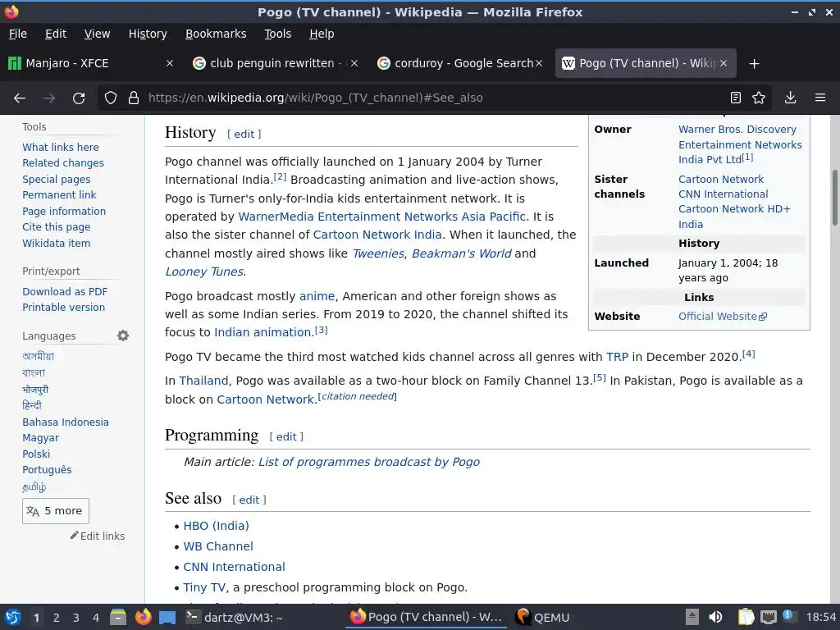Close the Manjaro - XFCE tab
The width and height of the screenshot is (840, 630).
[x=169, y=64]
